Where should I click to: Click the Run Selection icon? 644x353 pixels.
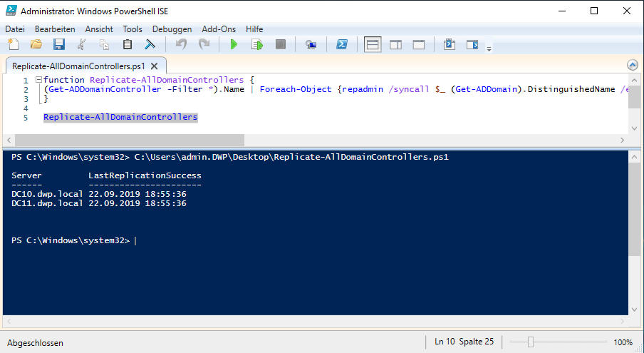tap(256, 45)
